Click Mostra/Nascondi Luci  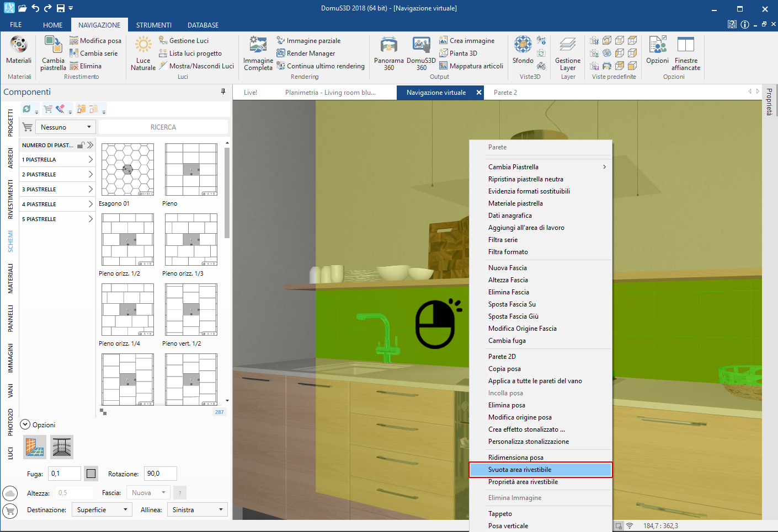pos(196,66)
